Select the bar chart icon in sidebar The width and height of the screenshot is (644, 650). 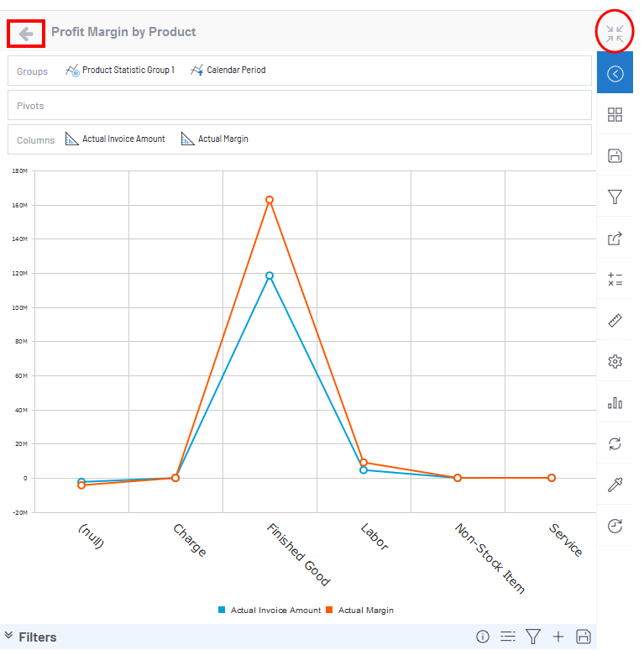coord(615,403)
